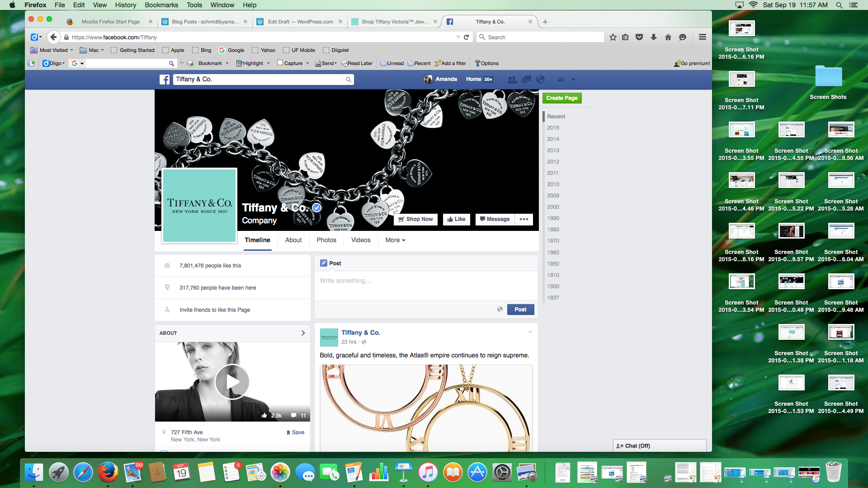Play the About section video
The height and width of the screenshot is (488, 868).
coord(232,382)
